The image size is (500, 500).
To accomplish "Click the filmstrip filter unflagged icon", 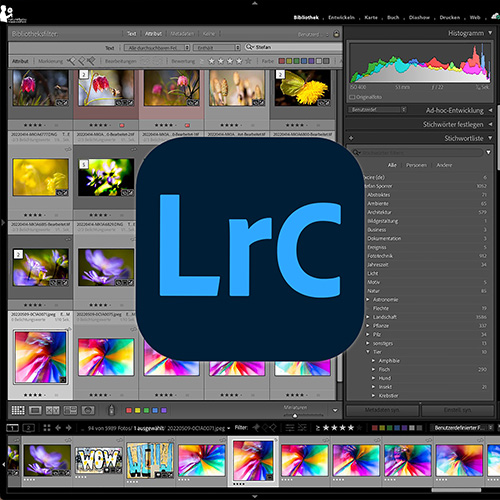I will click(265, 428).
